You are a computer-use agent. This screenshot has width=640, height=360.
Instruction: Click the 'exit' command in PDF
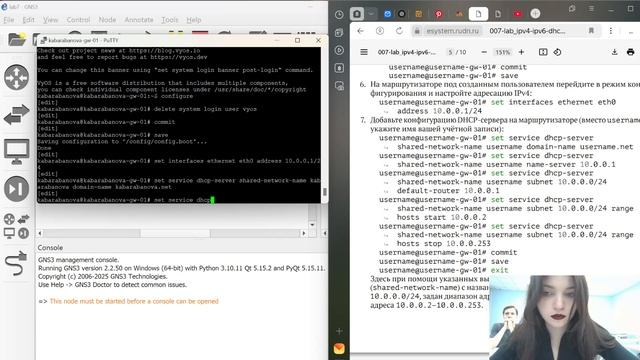coord(500,270)
